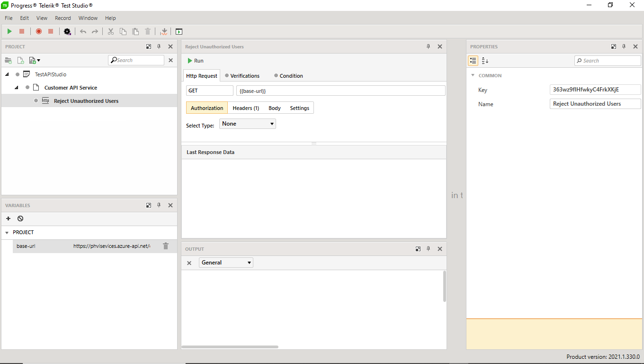
Task: Start recording with the red record icon
Action: pos(39,31)
